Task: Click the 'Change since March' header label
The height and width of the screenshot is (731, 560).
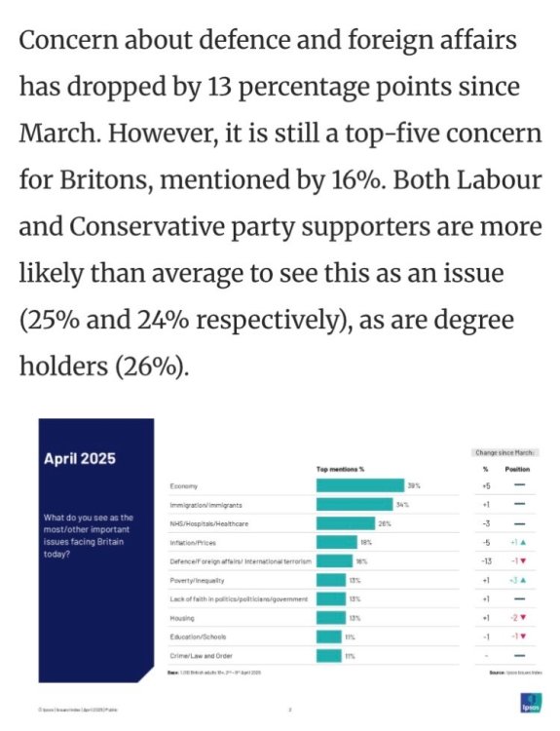Action: (504, 452)
